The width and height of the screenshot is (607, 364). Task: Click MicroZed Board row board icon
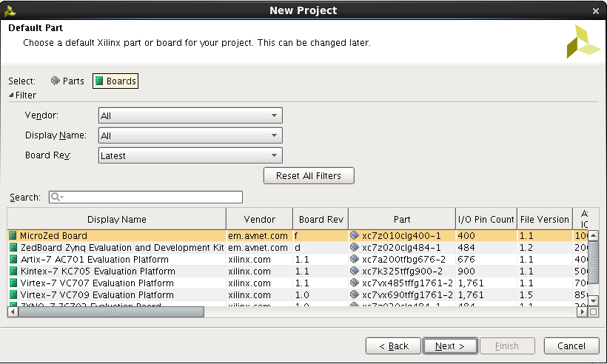tap(13, 235)
